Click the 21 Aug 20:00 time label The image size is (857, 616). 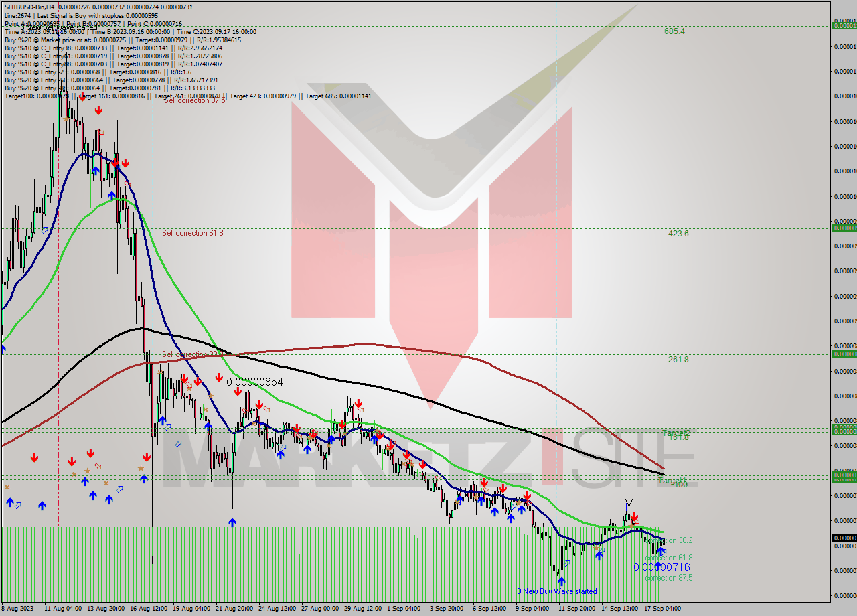[234, 608]
